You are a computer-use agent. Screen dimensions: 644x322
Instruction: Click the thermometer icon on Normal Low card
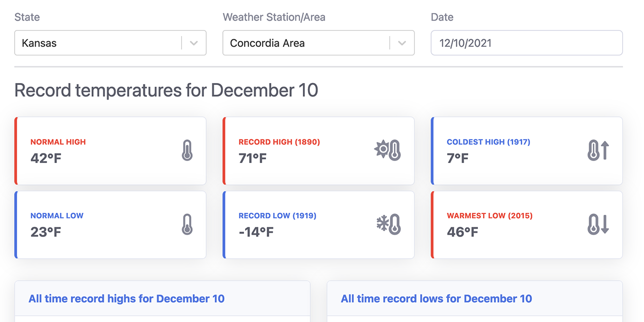point(188,224)
